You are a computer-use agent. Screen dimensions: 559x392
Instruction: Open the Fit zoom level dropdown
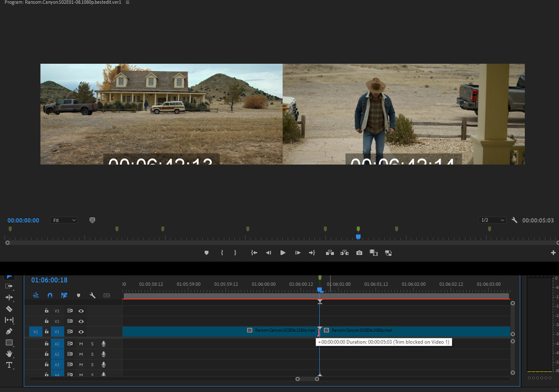pos(64,220)
